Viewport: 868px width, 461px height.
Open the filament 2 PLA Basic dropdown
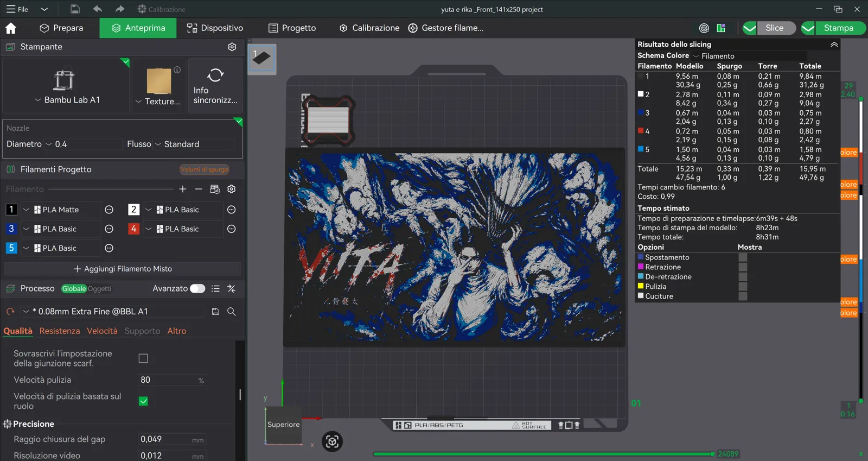183,210
